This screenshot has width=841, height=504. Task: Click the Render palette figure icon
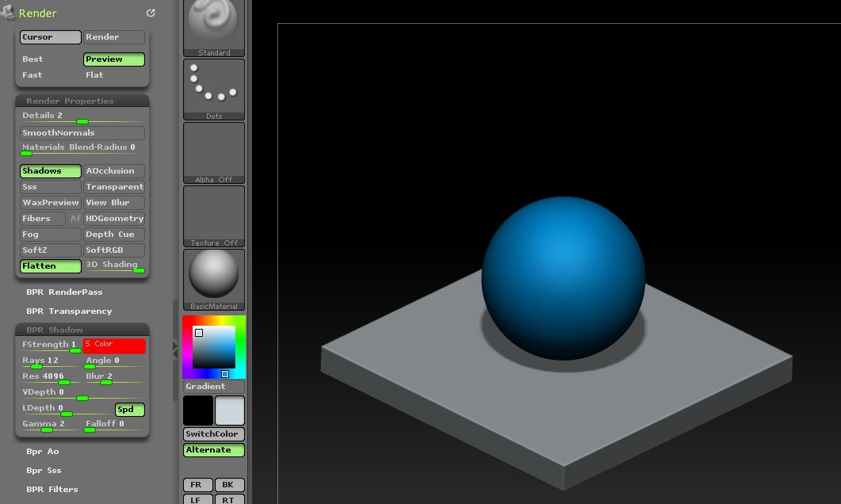[7, 12]
